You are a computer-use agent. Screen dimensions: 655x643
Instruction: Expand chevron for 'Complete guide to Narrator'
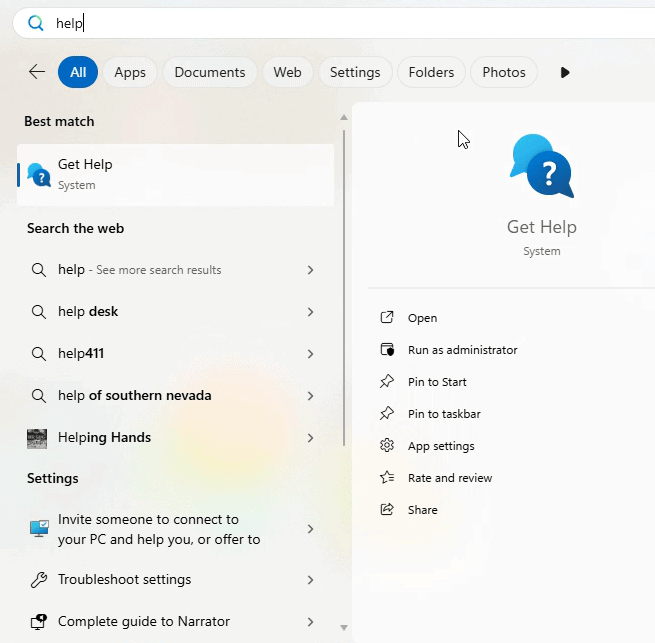tap(310, 622)
